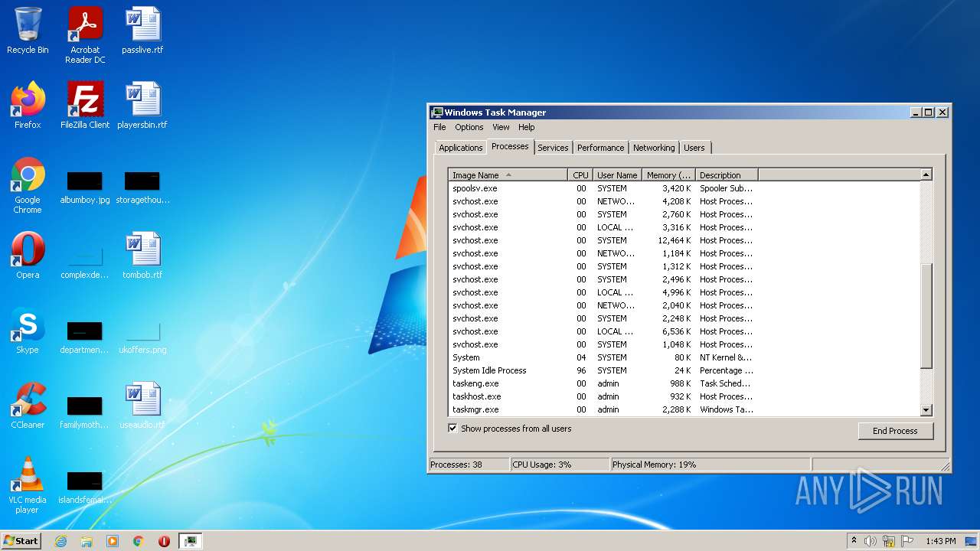980x551 pixels.
Task: Show hidden system tray icons
Action: 854,541
